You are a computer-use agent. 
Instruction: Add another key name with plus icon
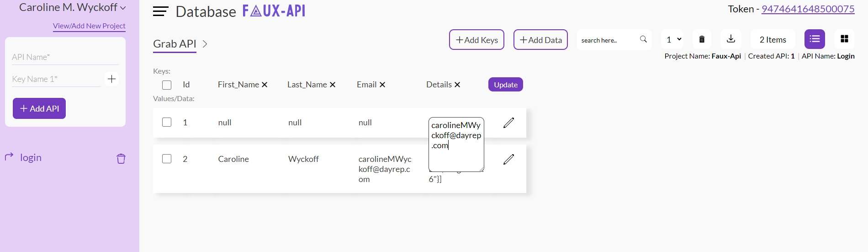(111, 79)
